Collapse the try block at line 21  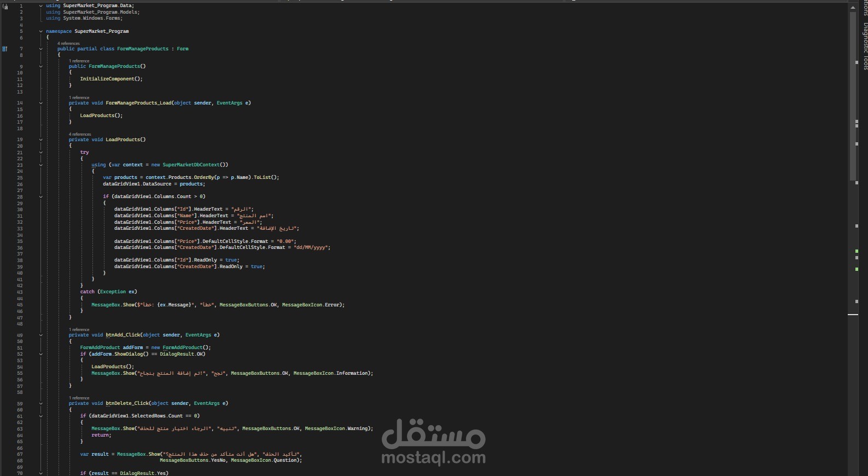coord(41,152)
